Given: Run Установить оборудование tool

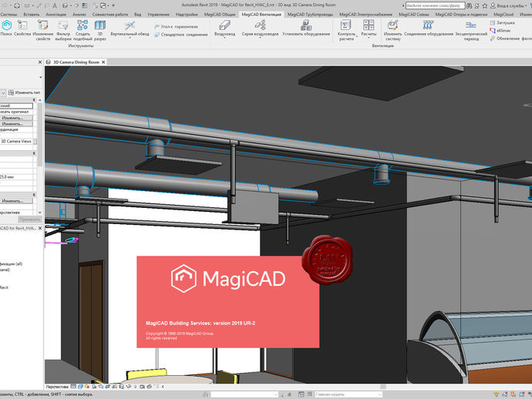Looking at the screenshot, I should click(x=305, y=28).
